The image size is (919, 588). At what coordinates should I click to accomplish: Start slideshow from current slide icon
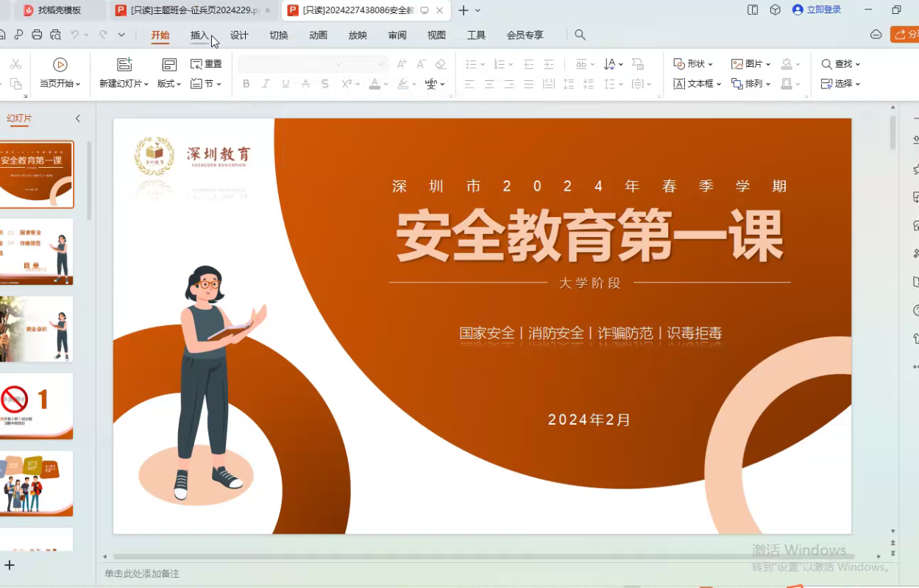[60, 65]
